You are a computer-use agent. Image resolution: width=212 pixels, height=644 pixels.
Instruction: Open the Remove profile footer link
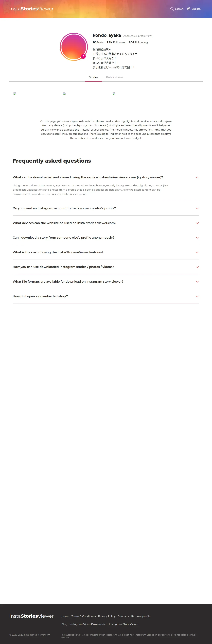point(141,616)
